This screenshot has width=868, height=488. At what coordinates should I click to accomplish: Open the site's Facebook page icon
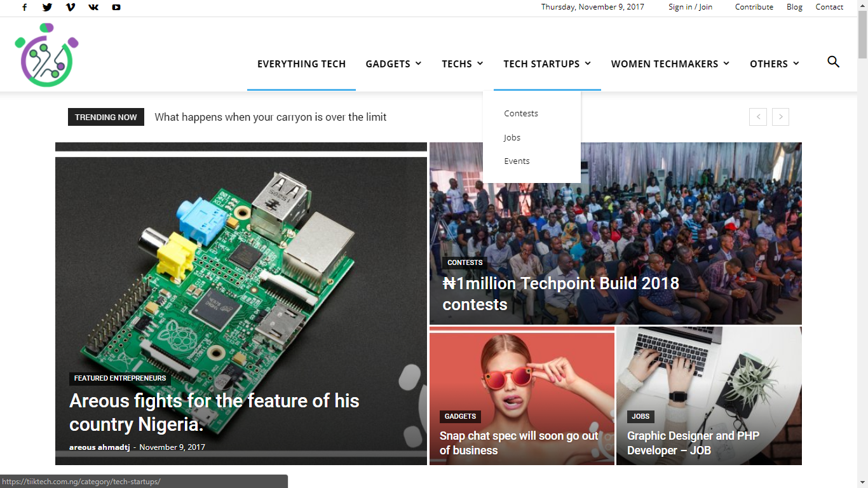tap(24, 7)
